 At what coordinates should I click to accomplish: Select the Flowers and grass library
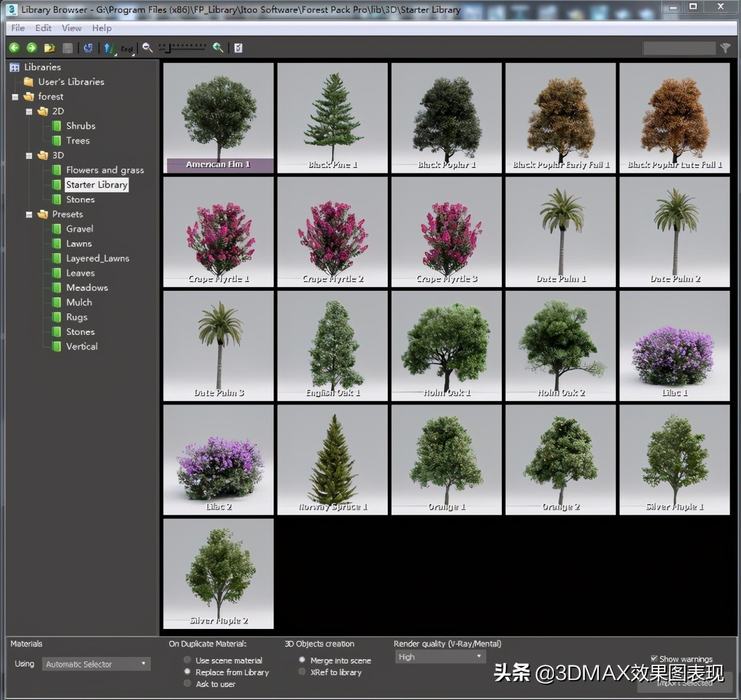pos(104,170)
